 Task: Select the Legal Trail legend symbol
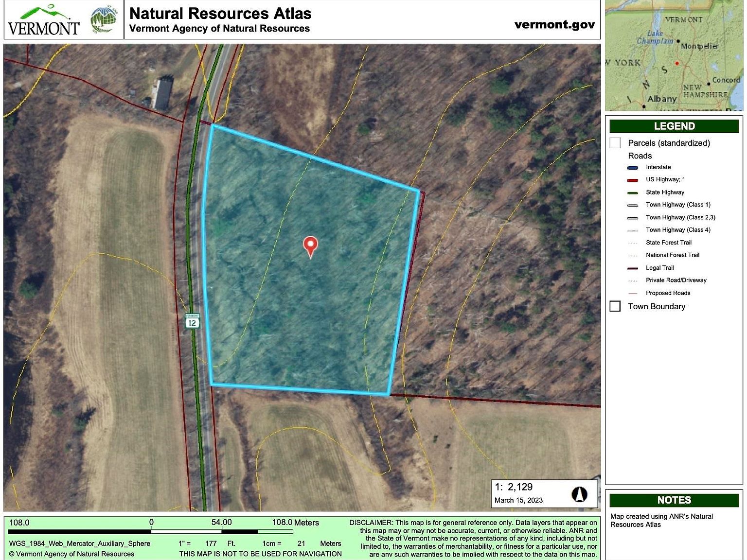pyautogui.click(x=632, y=267)
